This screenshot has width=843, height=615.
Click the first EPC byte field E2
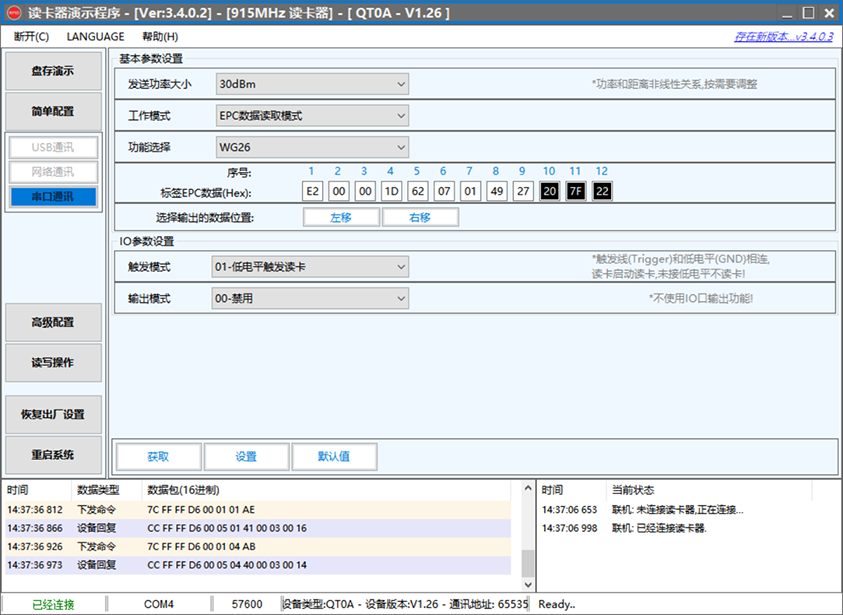click(313, 191)
